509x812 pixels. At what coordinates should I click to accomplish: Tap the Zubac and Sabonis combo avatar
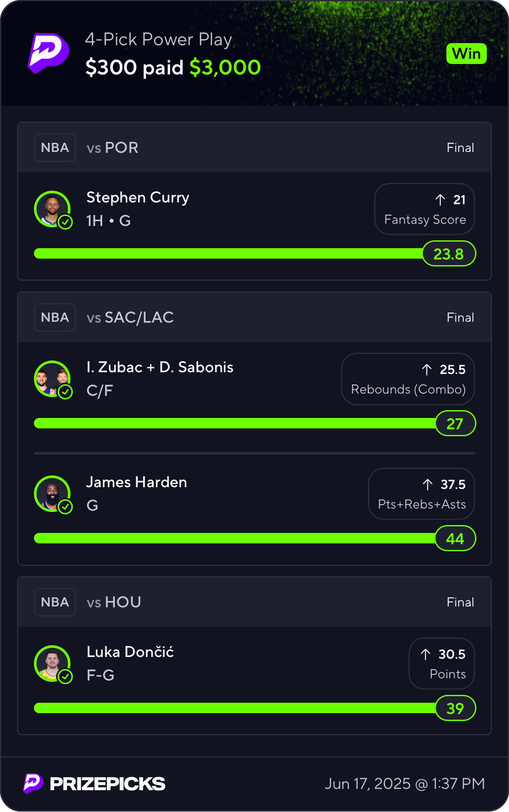click(52, 379)
